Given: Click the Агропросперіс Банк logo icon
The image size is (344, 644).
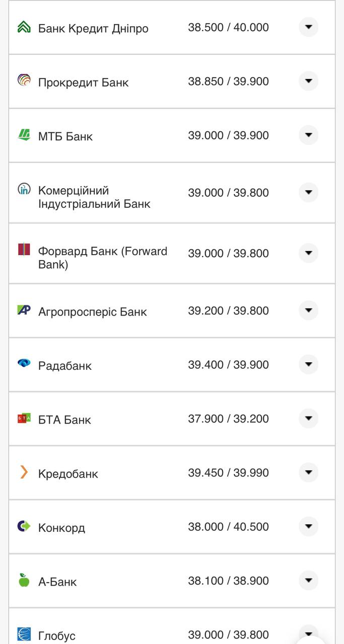Looking at the screenshot, I should coord(24,310).
